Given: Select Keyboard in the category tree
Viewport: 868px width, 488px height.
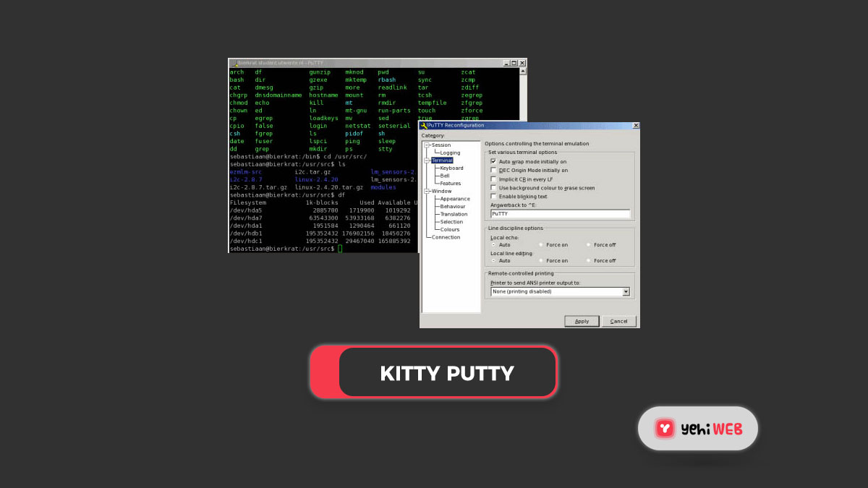Looking at the screenshot, I should click(452, 168).
